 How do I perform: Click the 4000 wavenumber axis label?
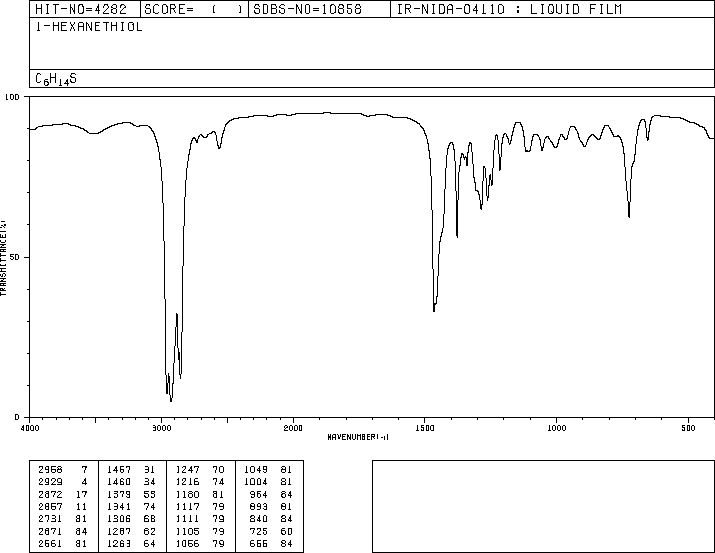[30, 428]
